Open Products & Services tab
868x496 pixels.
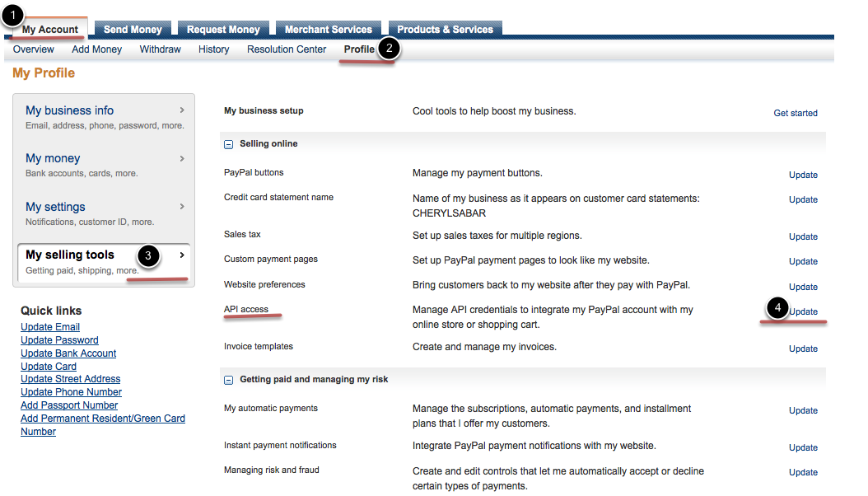pos(445,30)
